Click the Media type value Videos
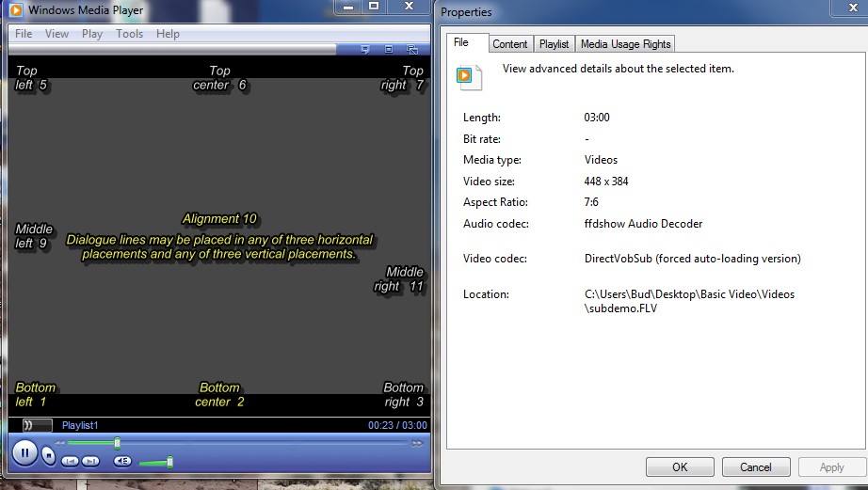The image size is (868, 490). [x=601, y=160]
